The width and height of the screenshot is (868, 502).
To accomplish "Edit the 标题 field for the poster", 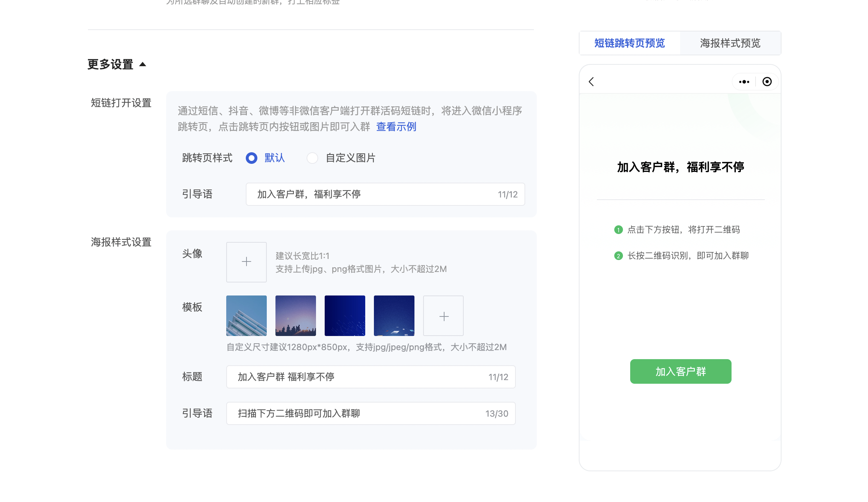I will (371, 377).
